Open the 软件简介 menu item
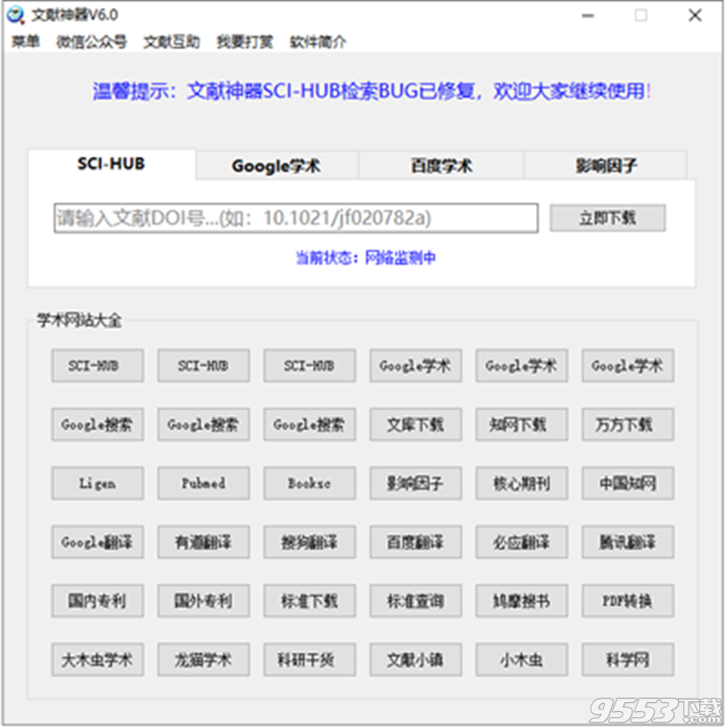The height and width of the screenshot is (728, 726). (x=316, y=41)
